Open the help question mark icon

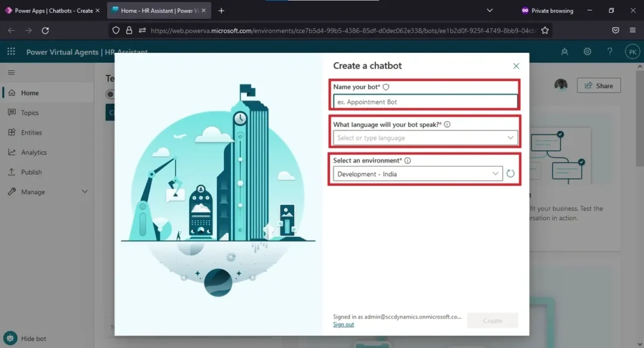pos(609,52)
